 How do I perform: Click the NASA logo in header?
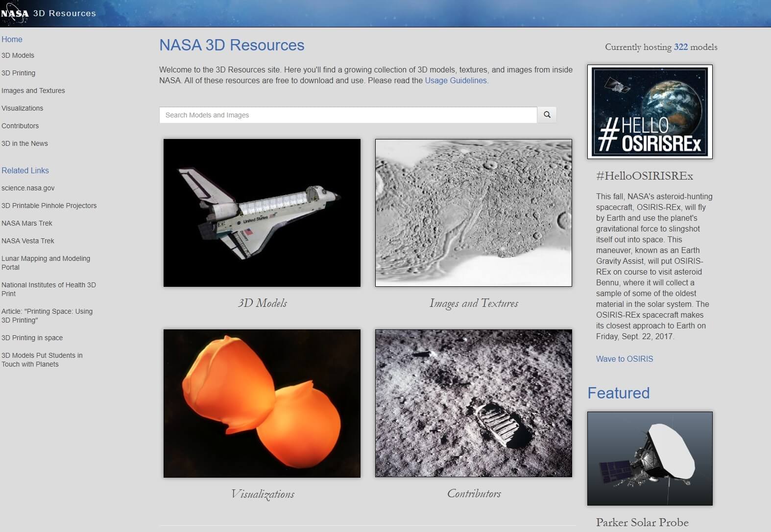tap(15, 13)
